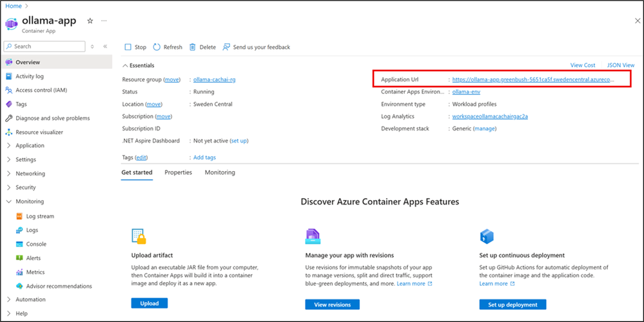The width and height of the screenshot is (644, 322).
Task: Collapse the Essentials section
Action: coord(125,65)
